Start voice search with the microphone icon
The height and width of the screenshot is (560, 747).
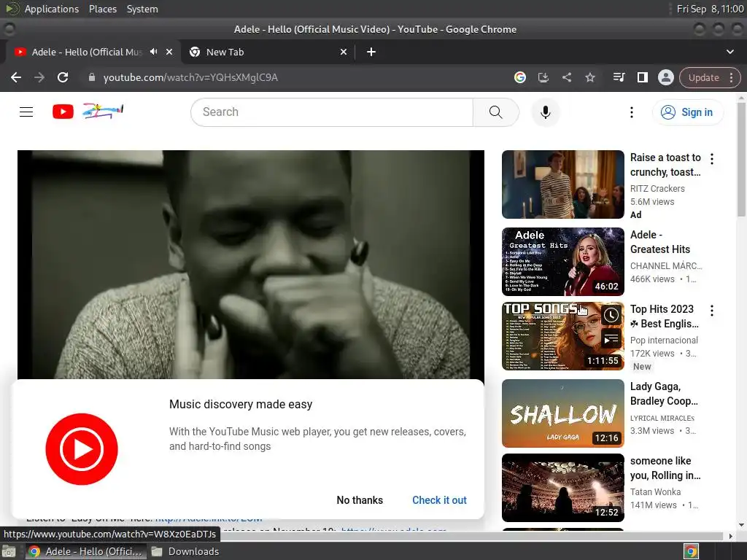coord(546,112)
